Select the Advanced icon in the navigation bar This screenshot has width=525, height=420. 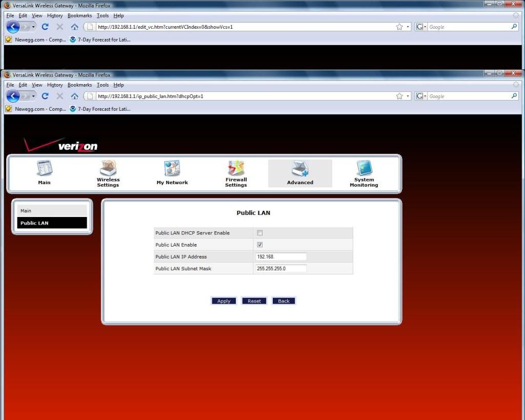tap(300, 173)
